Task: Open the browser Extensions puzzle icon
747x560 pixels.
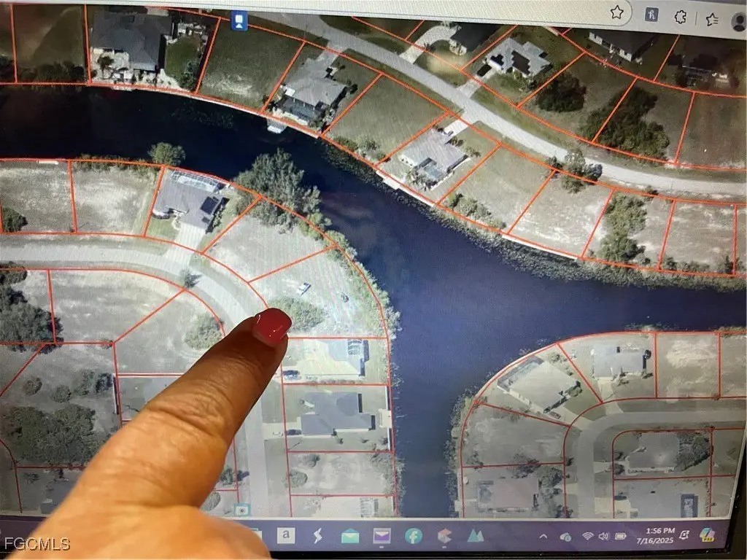Action: (x=681, y=16)
